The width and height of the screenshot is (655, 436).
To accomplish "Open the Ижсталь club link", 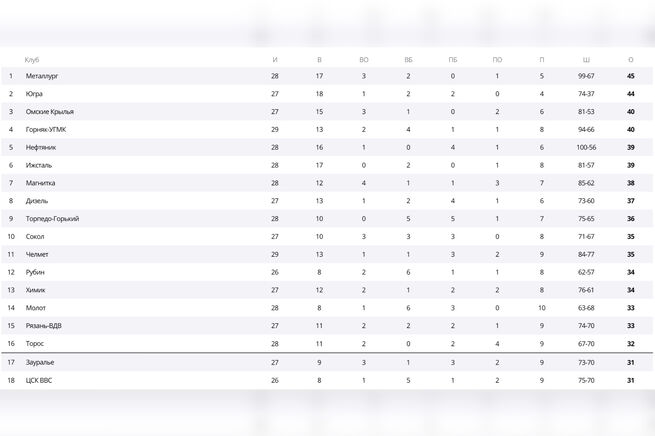I will click(39, 165).
